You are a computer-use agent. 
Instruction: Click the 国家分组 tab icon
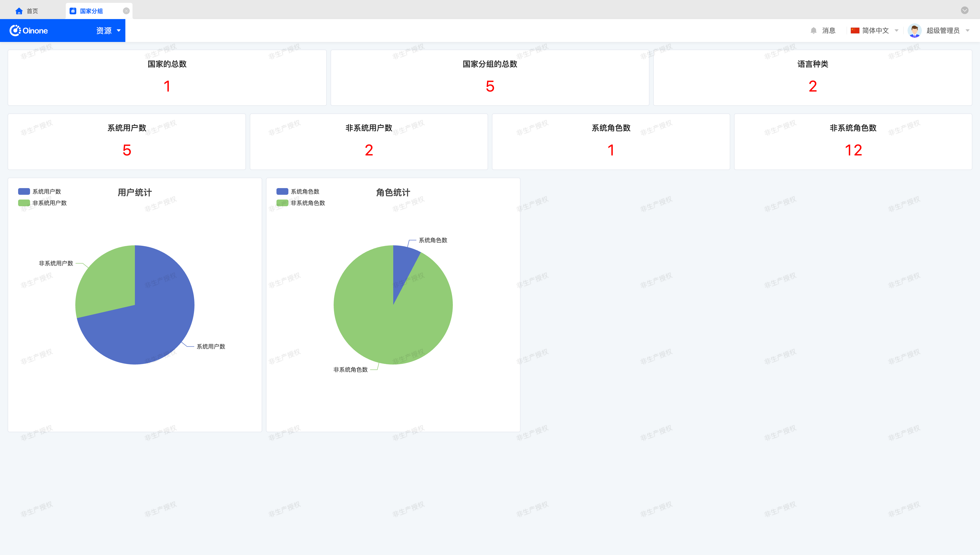coord(73,11)
